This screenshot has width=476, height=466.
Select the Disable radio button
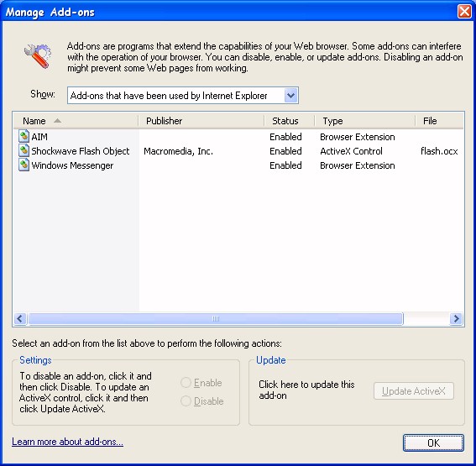[x=186, y=401]
